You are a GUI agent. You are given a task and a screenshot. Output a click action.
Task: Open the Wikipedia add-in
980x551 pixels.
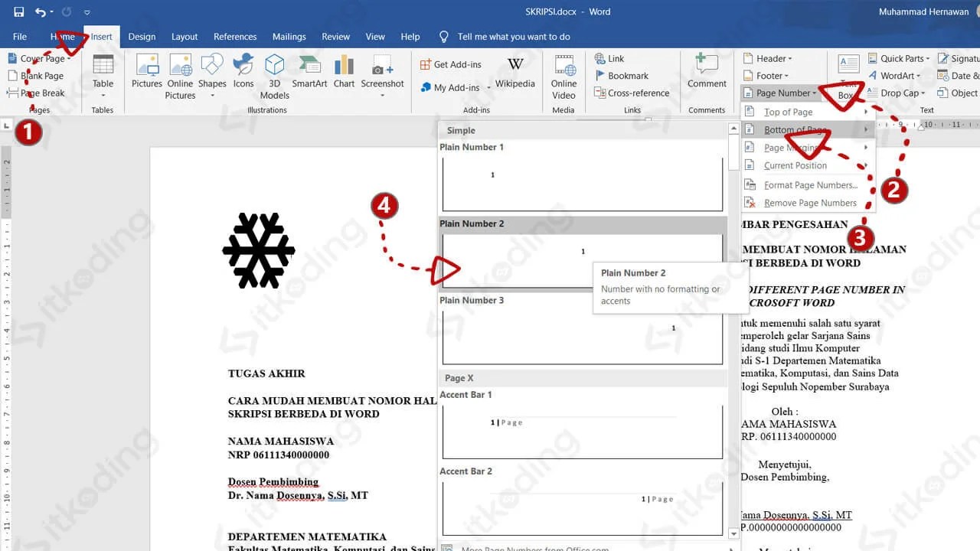click(x=515, y=73)
